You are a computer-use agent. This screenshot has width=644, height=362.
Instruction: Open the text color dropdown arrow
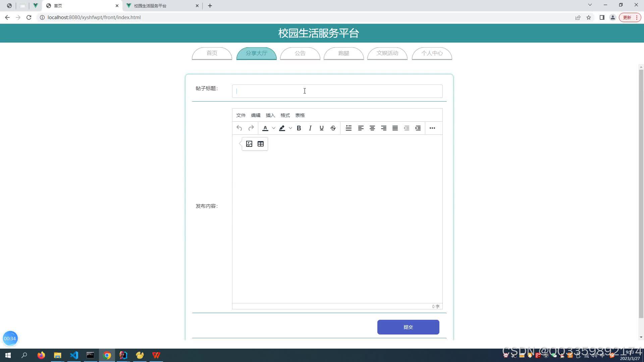[x=274, y=128]
